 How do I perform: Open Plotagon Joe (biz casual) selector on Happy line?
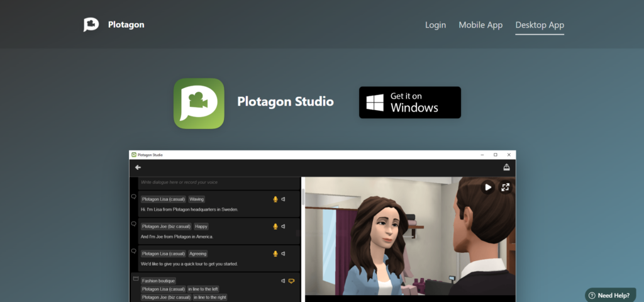[166, 226]
